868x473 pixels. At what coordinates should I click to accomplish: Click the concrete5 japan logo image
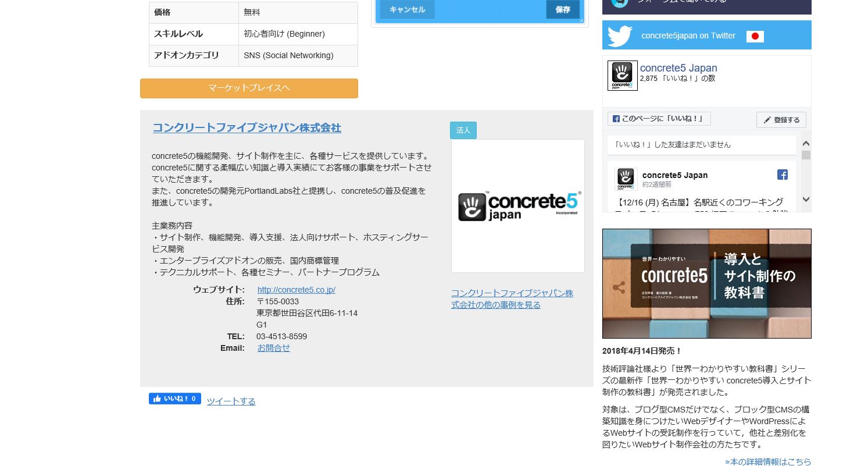point(518,206)
